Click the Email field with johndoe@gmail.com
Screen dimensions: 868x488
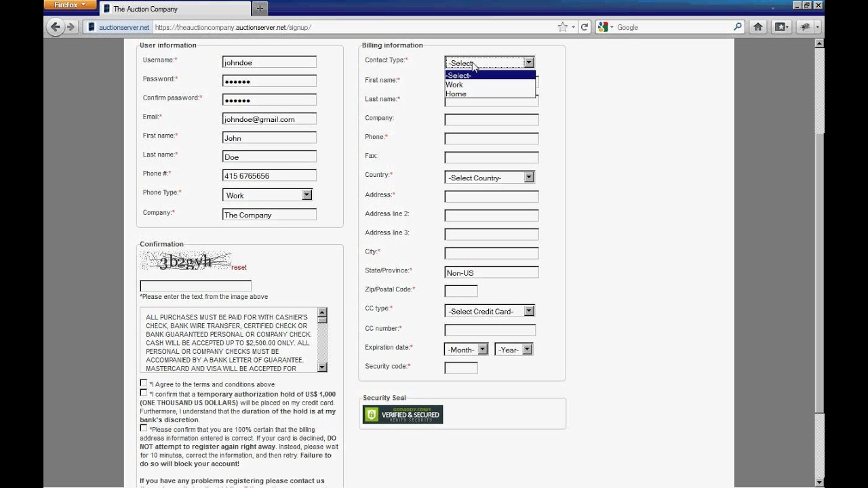tap(269, 119)
